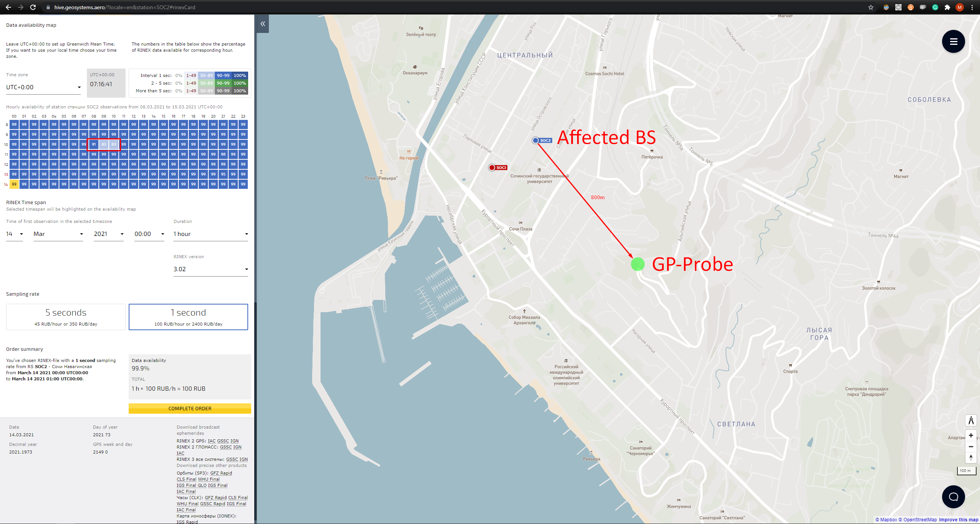Open the month dropdown showing Mar
Image resolution: width=980 pixels, height=524 pixels.
(x=58, y=234)
